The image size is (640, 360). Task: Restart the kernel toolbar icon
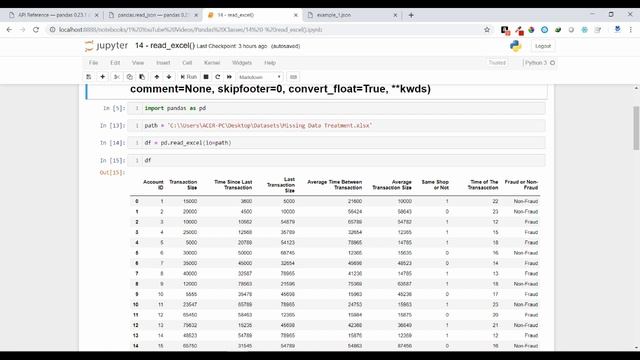(218, 77)
